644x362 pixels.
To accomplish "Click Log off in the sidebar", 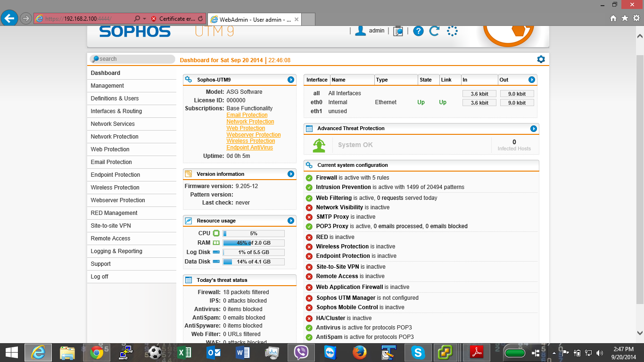I will (132, 277).
